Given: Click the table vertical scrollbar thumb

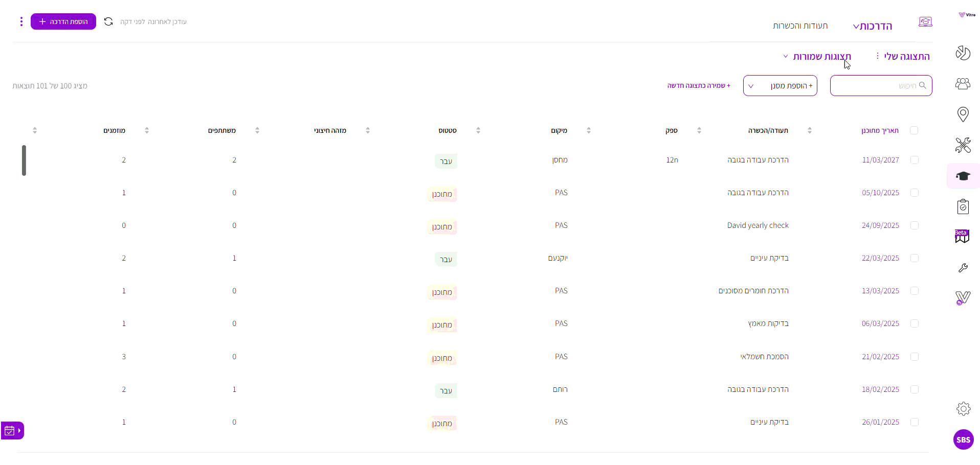Looking at the screenshot, I should pyautogui.click(x=24, y=160).
